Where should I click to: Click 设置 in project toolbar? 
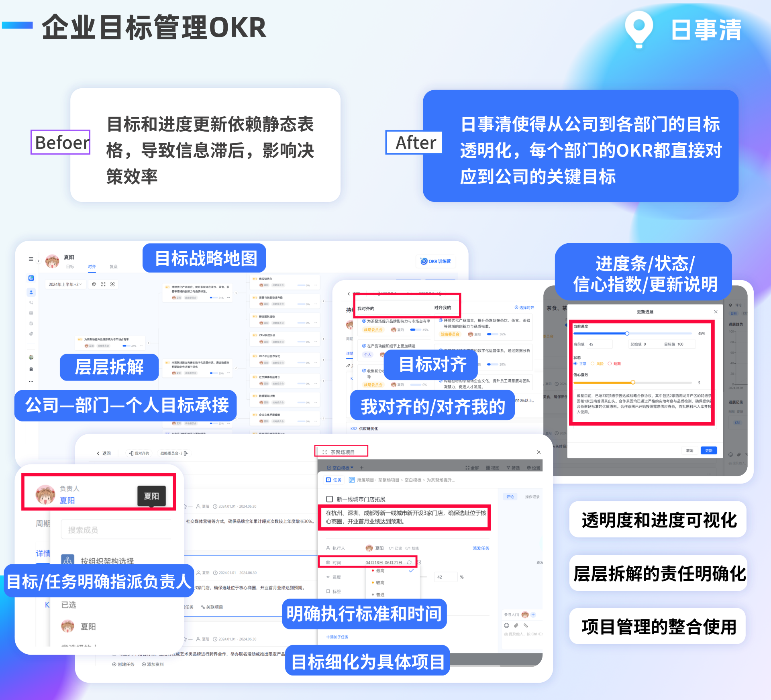coord(534,468)
